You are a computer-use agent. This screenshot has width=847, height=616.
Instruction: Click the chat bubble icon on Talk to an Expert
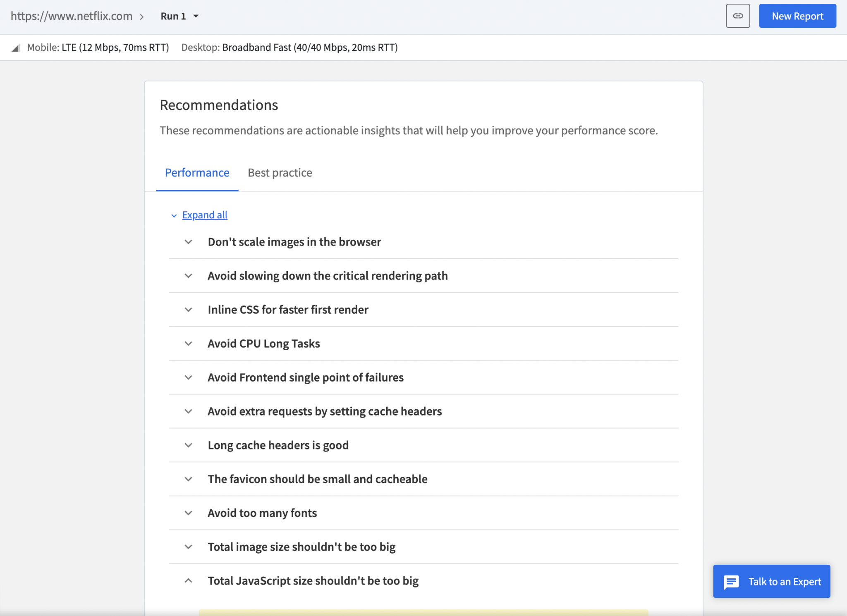(731, 581)
